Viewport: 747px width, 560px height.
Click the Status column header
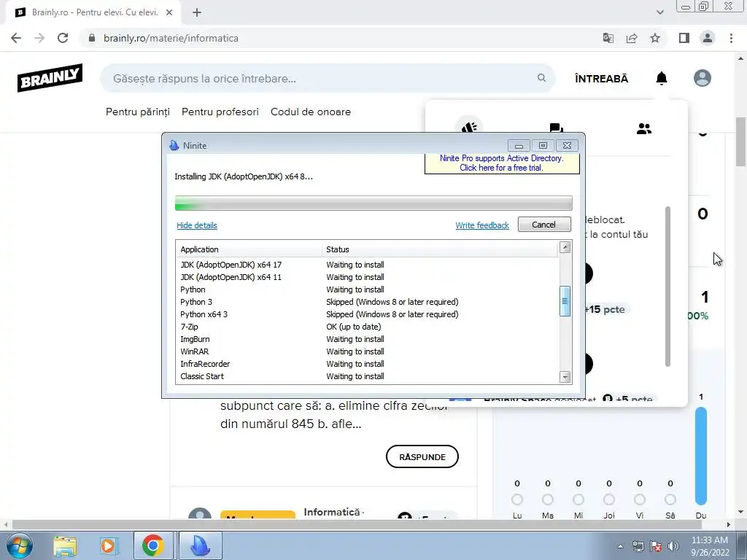[x=440, y=249]
